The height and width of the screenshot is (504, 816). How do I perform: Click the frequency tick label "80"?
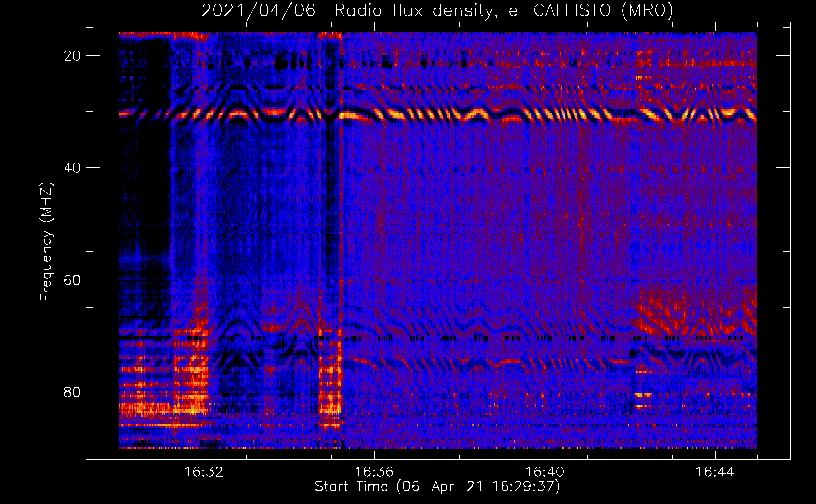[73, 392]
